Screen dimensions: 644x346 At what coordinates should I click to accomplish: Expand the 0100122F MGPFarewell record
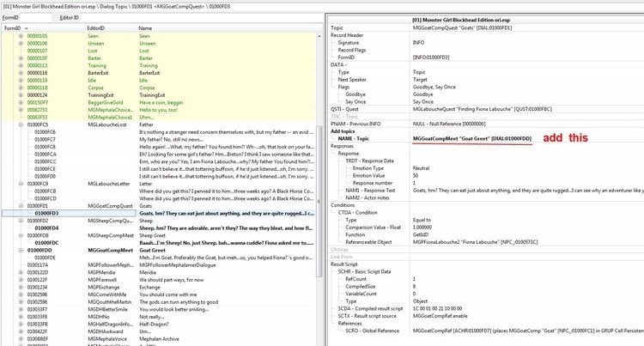pyautogui.click(x=21, y=280)
